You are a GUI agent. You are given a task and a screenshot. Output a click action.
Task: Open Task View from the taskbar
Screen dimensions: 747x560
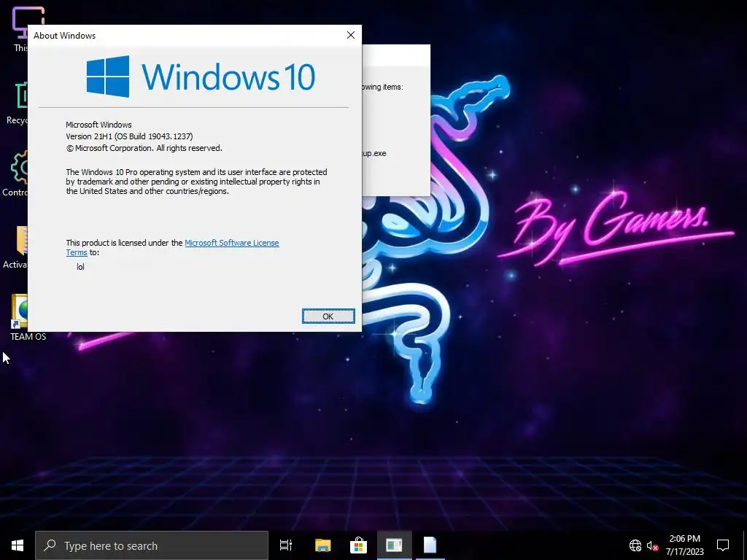tap(286, 545)
